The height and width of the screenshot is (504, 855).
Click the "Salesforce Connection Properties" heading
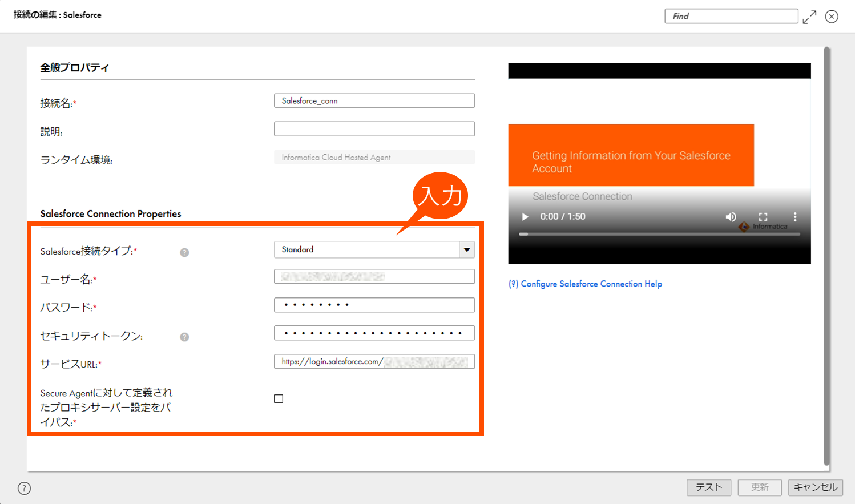[111, 213]
